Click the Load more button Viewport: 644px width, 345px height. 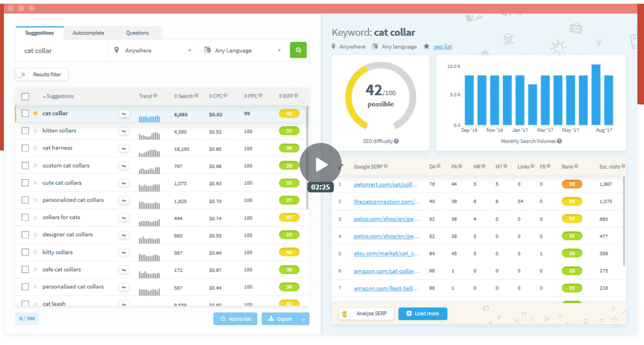[422, 314]
